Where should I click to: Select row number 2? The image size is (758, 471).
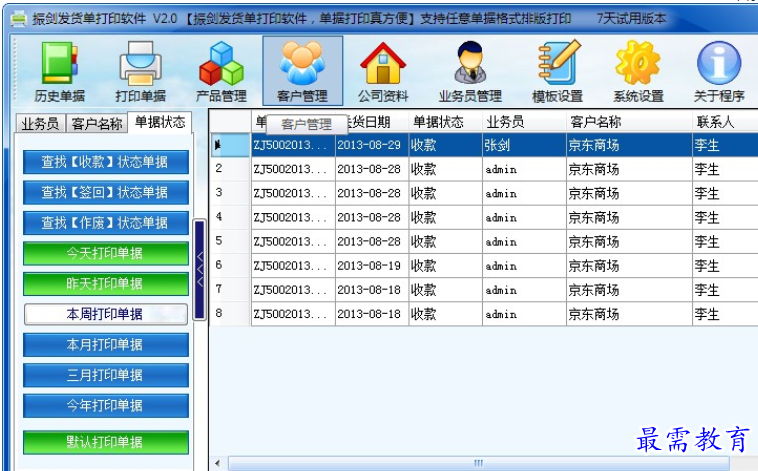point(484,169)
